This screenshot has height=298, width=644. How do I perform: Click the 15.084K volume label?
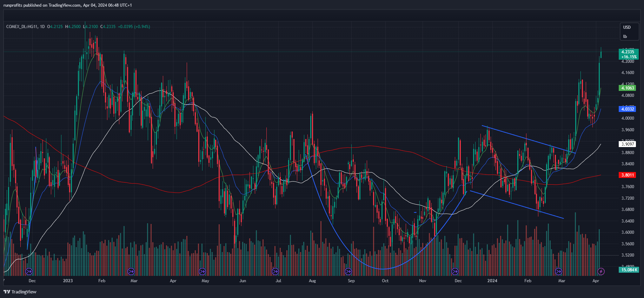[x=629, y=270]
